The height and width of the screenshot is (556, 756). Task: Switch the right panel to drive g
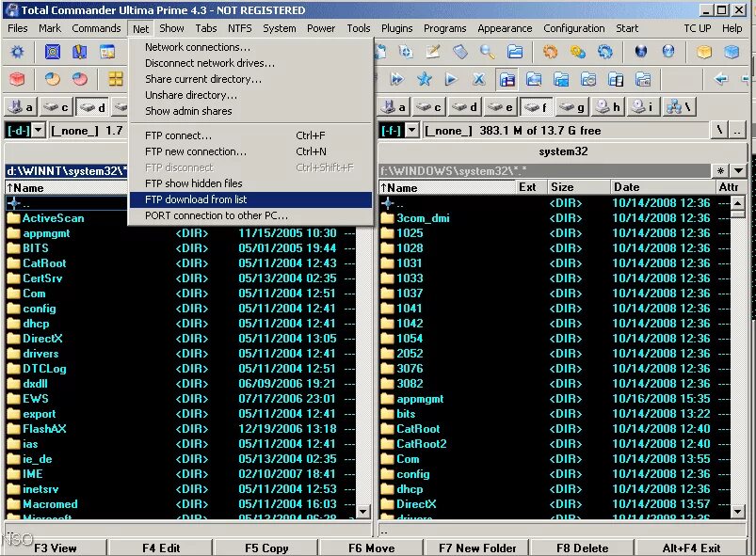point(571,107)
